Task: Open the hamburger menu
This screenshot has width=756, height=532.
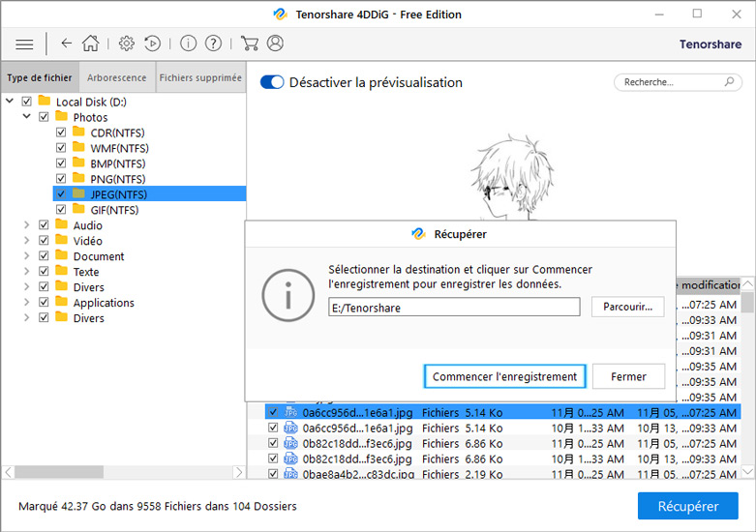Action: 24,44
